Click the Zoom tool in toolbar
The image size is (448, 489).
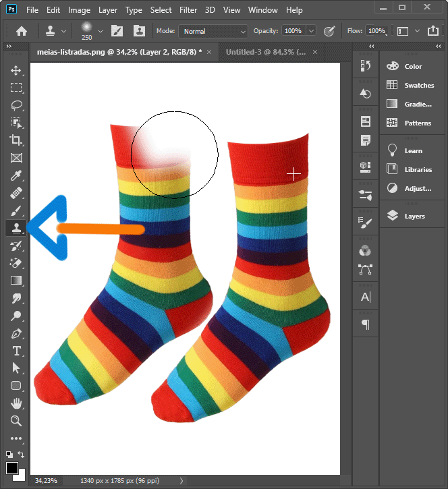(16, 421)
